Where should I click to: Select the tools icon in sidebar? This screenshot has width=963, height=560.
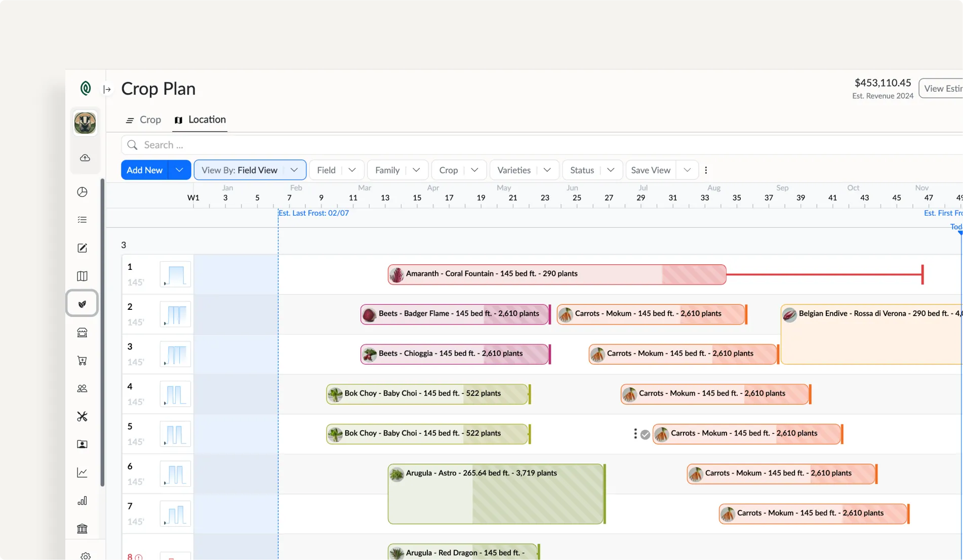coord(82,416)
